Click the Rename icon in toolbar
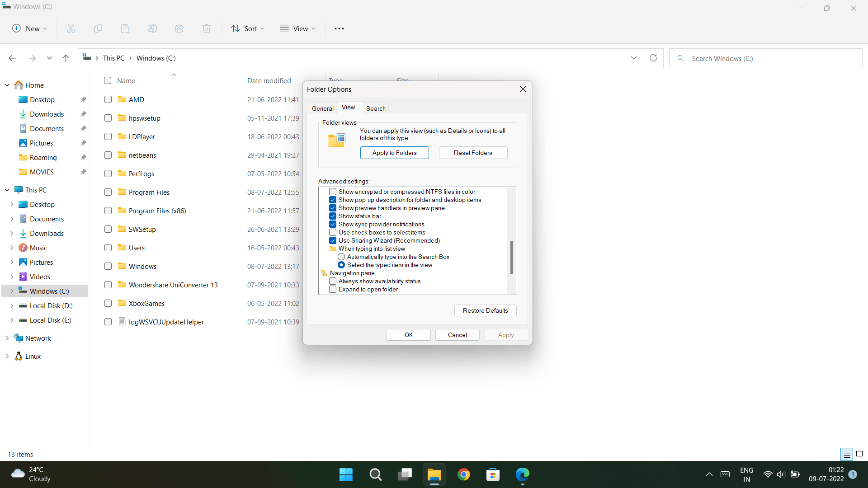The image size is (868, 488). point(152,28)
